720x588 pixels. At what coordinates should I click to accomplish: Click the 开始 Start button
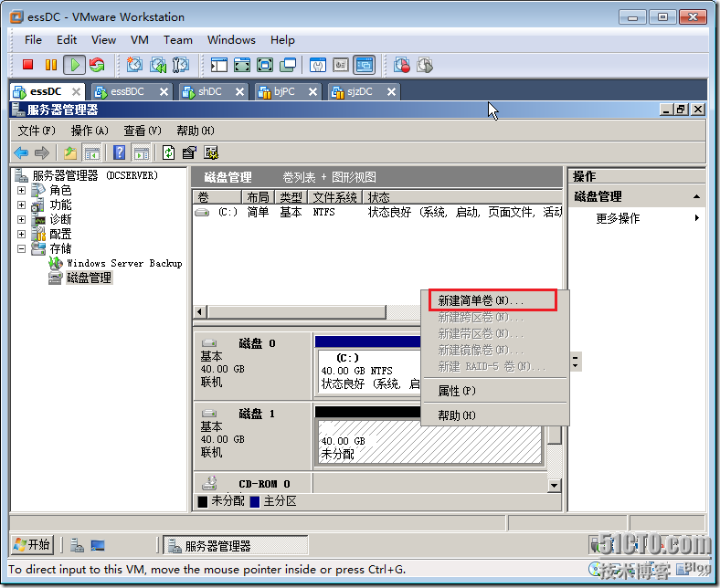point(32,545)
